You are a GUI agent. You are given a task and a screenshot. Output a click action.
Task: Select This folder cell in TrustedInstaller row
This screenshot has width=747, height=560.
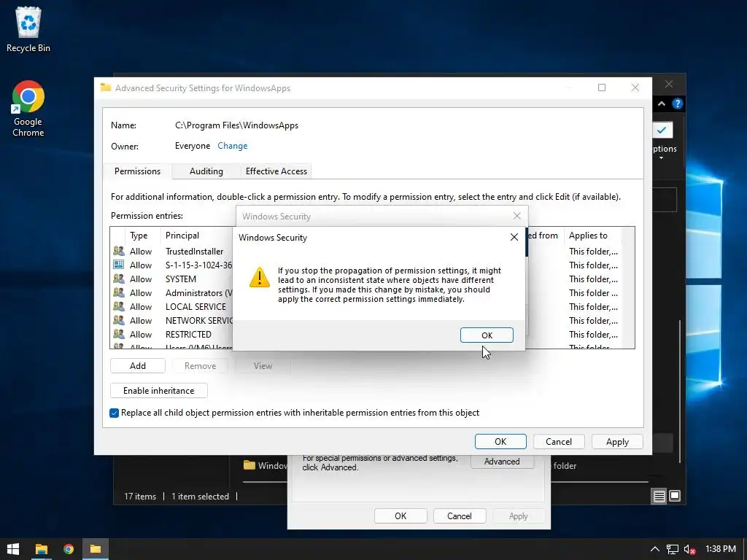(x=593, y=252)
